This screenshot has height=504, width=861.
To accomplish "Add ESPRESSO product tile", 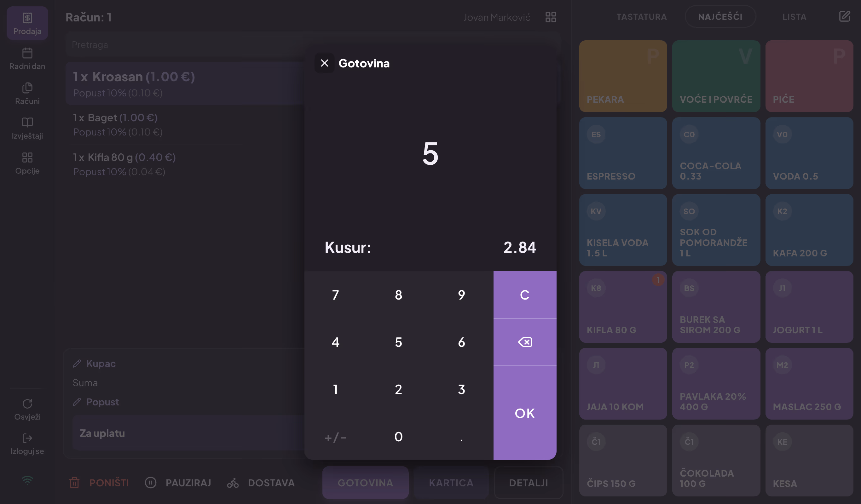I will point(623,153).
